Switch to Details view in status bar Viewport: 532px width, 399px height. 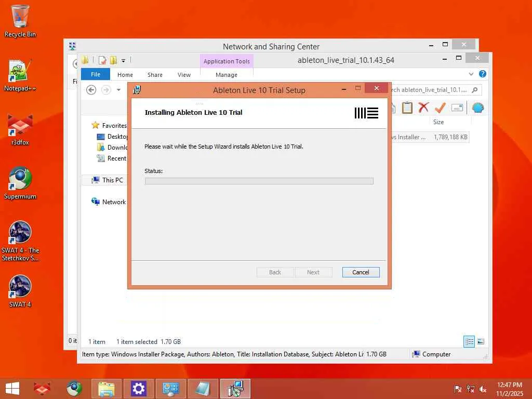[x=469, y=341]
